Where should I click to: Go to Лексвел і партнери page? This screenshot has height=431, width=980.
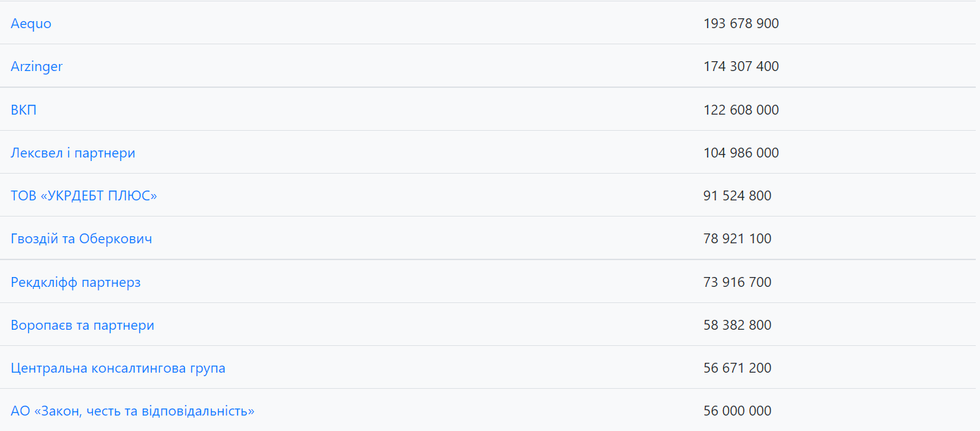[x=73, y=153]
